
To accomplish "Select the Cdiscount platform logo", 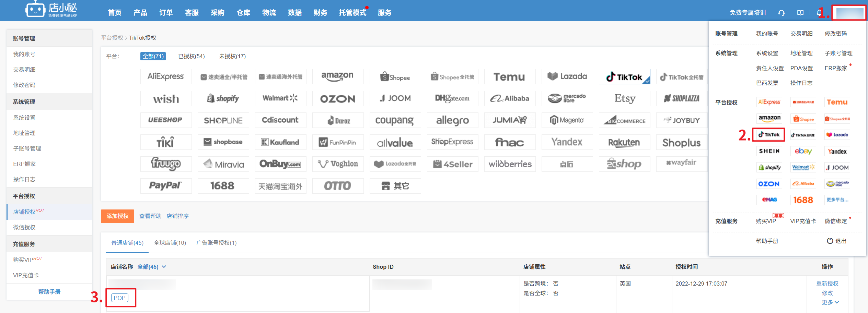I will point(280,120).
